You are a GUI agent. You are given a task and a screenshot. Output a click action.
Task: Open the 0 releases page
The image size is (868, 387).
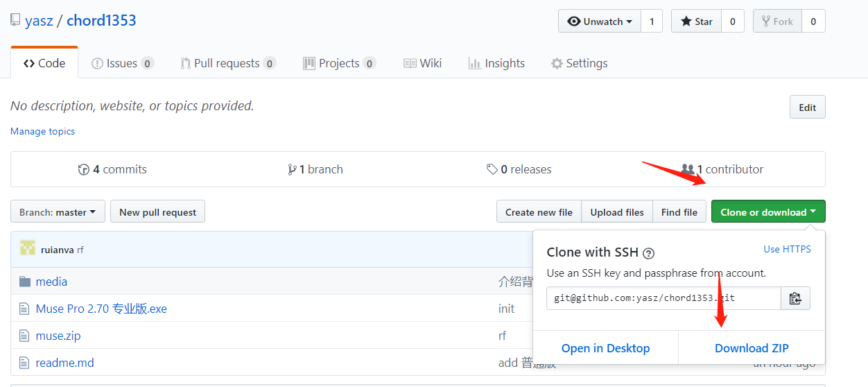click(519, 169)
